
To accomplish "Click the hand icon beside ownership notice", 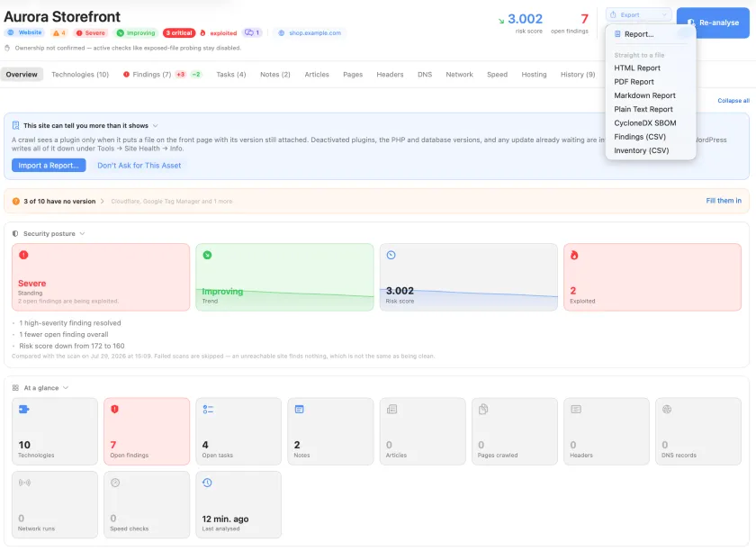I will pos(7,48).
